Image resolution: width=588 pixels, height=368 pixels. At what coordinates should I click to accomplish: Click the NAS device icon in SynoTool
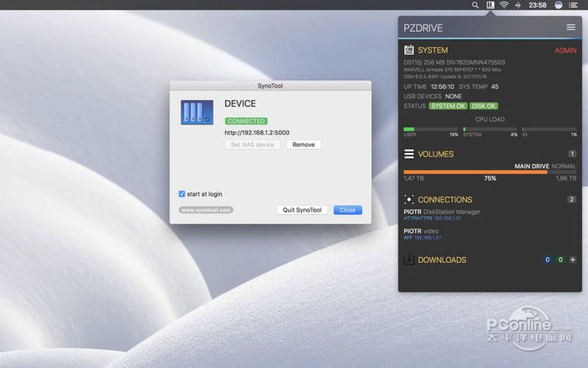pos(197,112)
